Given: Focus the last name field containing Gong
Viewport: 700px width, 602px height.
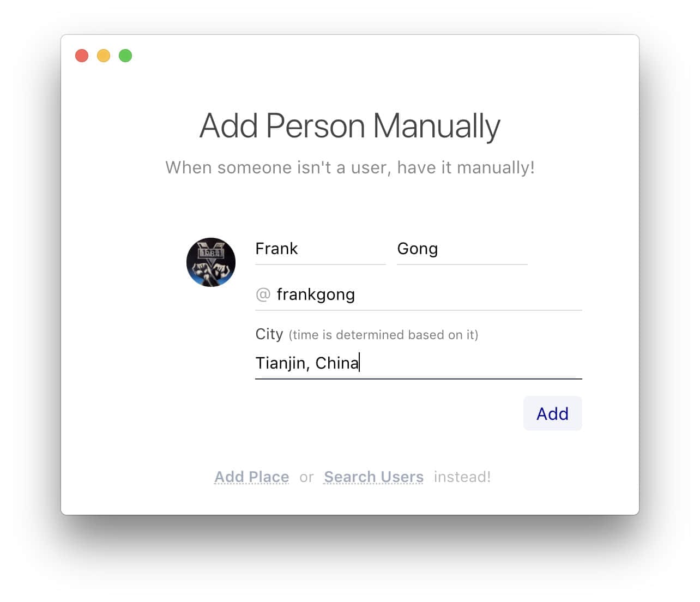Looking at the screenshot, I should (x=462, y=249).
